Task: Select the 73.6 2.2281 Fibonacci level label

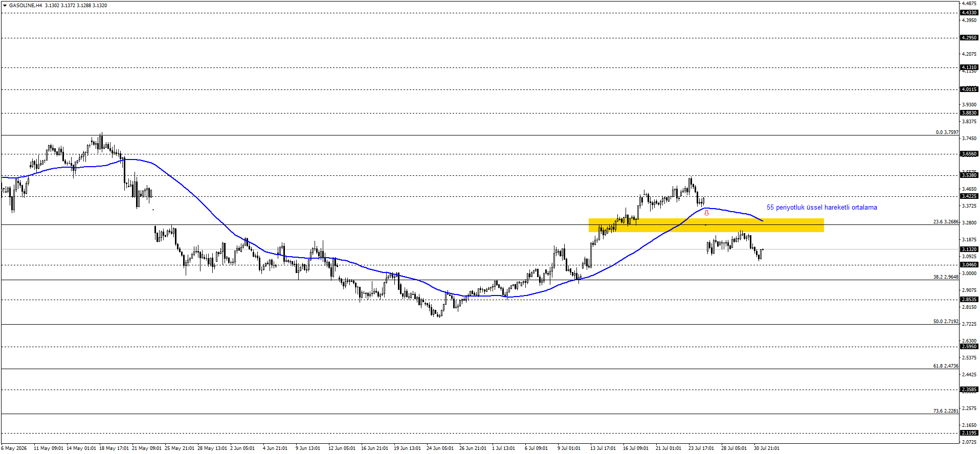Action: (x=946, y=411)
